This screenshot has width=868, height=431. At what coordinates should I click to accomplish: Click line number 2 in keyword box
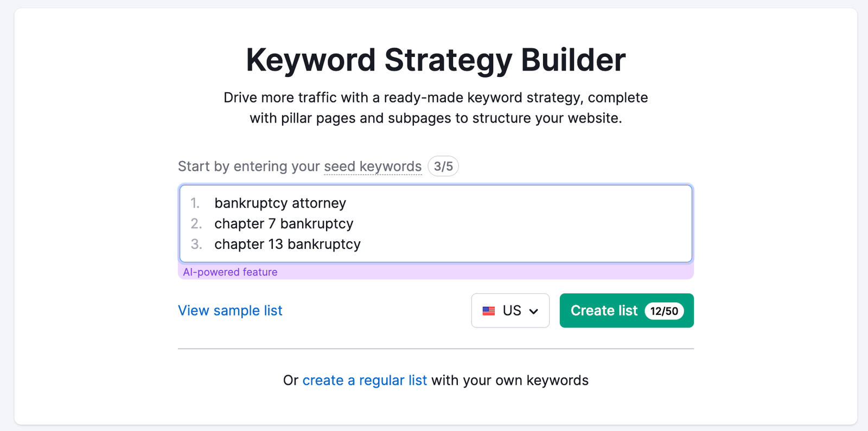point(196,224)
